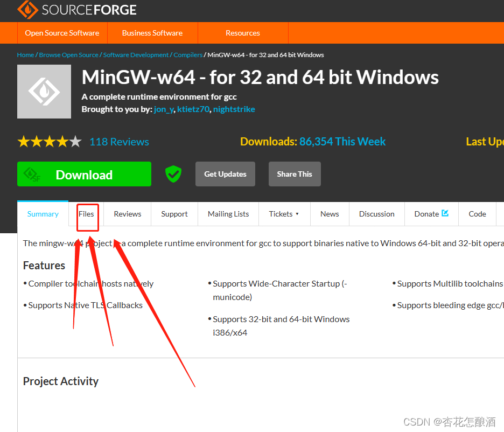
Task: Click the green Download button
Action: [84, 174]
